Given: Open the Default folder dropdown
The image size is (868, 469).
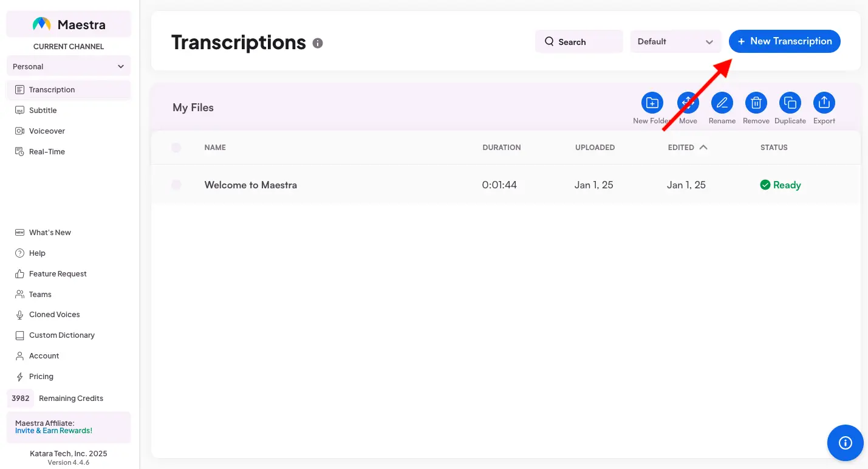Looking at the screenshot, I should click(675, 41).
